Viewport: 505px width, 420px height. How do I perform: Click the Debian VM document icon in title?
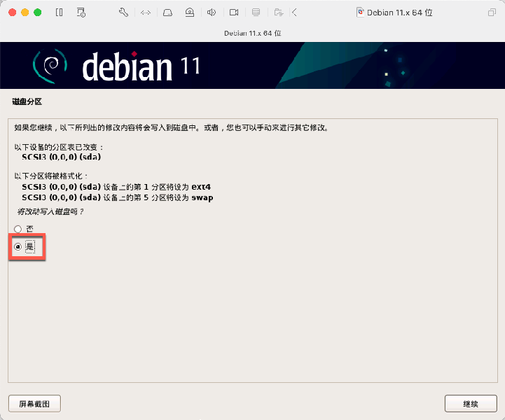[x=361, y=13]
